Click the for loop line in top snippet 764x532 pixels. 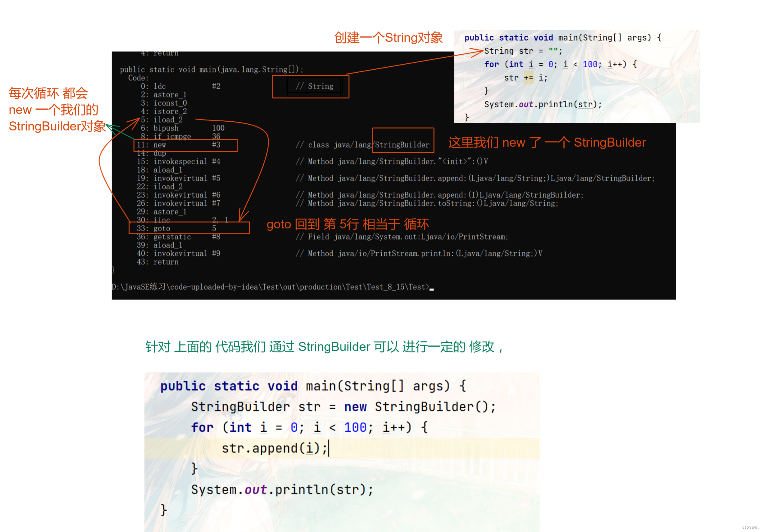[560, 64]
